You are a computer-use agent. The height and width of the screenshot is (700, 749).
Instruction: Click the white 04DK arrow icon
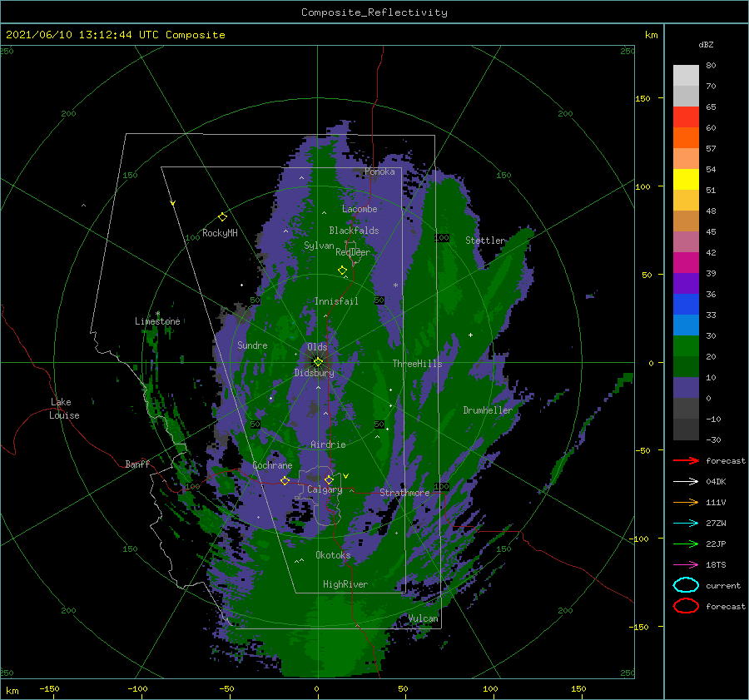coord(686,481)
